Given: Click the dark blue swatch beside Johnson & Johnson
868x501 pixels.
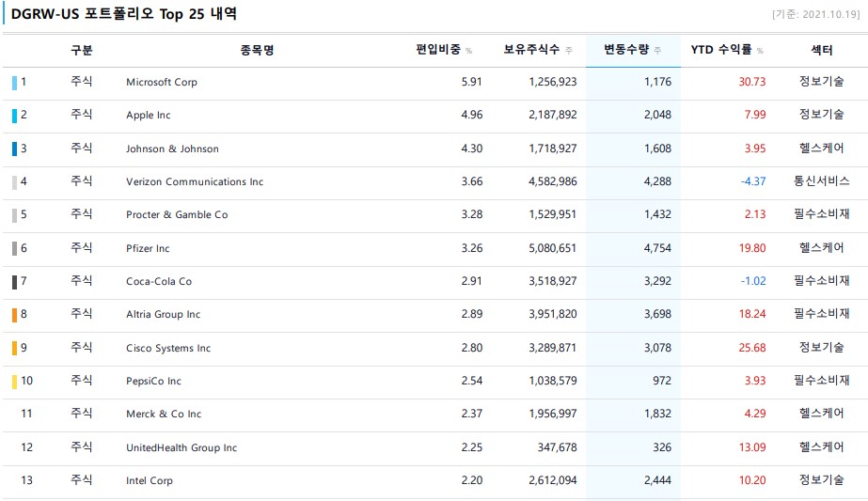Looking at the screenshot, I should tap(14, 149).
